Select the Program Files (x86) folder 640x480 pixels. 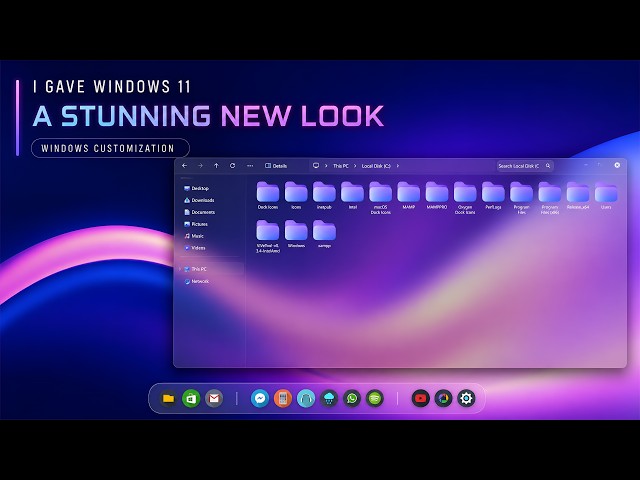(x=549, y=198)
